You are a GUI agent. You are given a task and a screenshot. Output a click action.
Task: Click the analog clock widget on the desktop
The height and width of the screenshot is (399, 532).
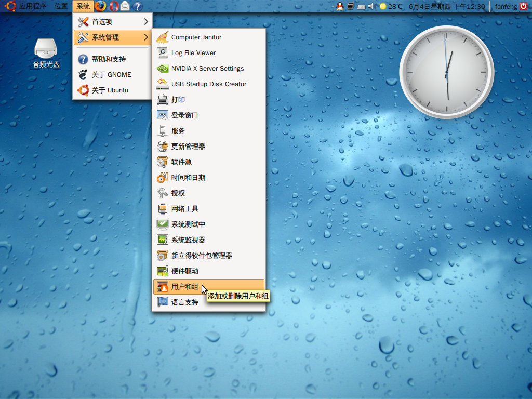[x=446, y=72]
